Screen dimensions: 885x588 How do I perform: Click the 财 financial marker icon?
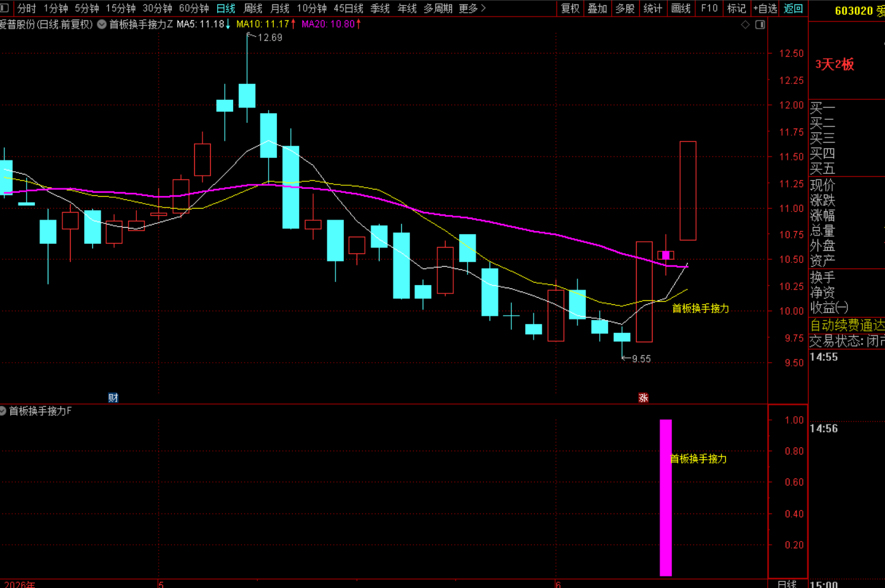pyautogui.click(x=113, y=398)
